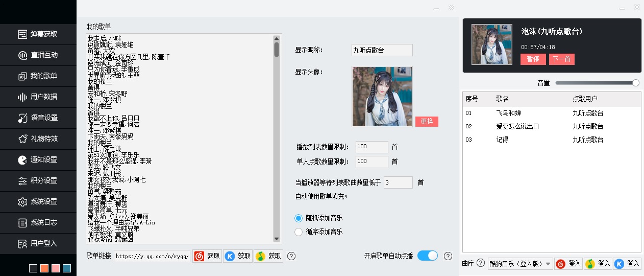Log in to NetEase Cloud Music library
This screenshot has height=276, width=644.
[568, 264]
